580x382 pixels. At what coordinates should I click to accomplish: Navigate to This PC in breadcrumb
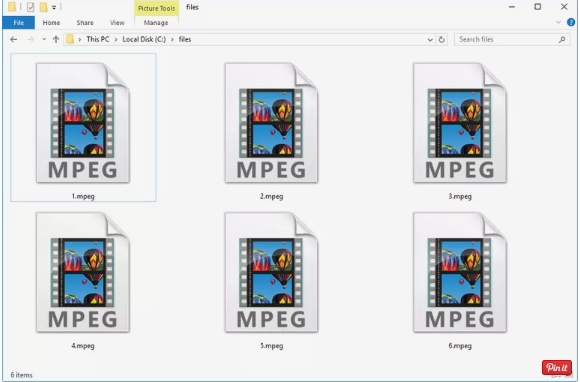click(98, 39)
